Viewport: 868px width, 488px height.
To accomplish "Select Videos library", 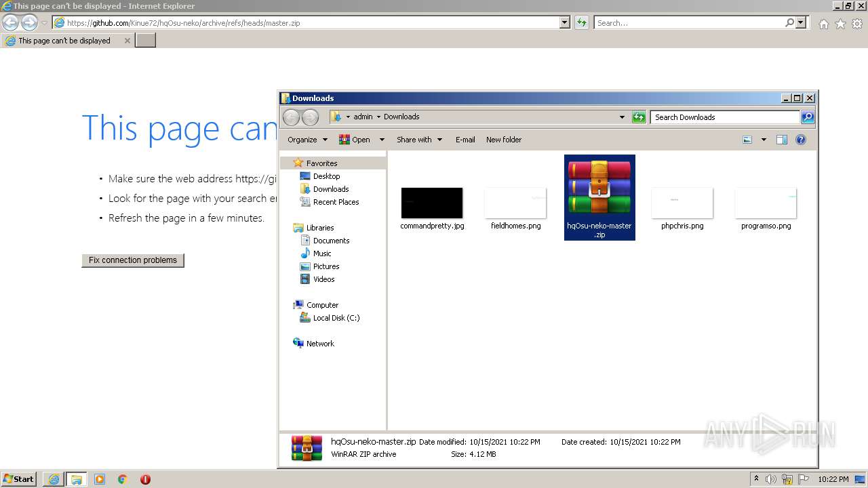I will click(x=323, y=279).
